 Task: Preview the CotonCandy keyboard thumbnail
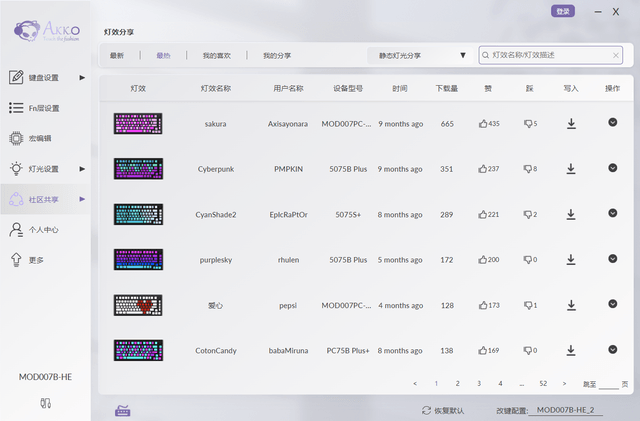[x=138, y=350]
